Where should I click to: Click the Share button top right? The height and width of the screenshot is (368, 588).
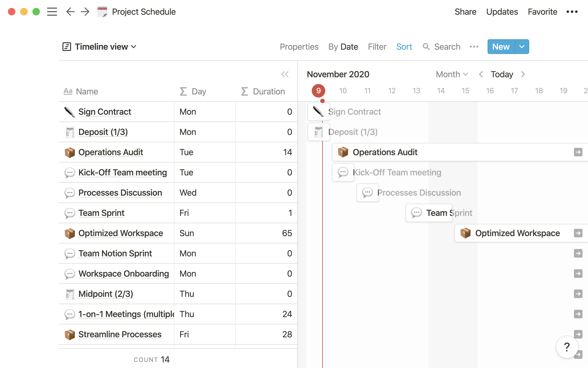(464, 12)
